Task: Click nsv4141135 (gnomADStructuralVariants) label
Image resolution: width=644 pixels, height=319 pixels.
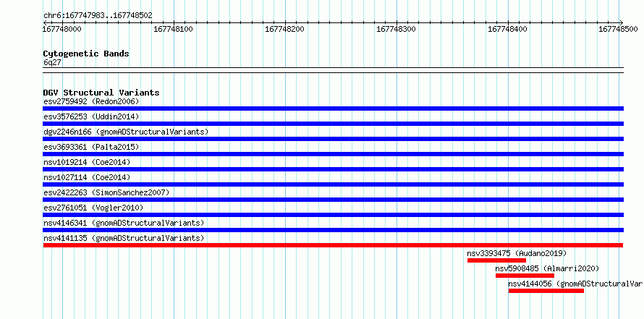Action: [124, 238]
